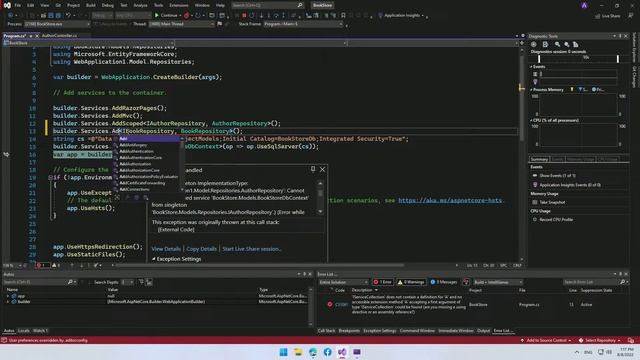
Task: Expand the builder variable in Autos
Action: coord(8,302)
